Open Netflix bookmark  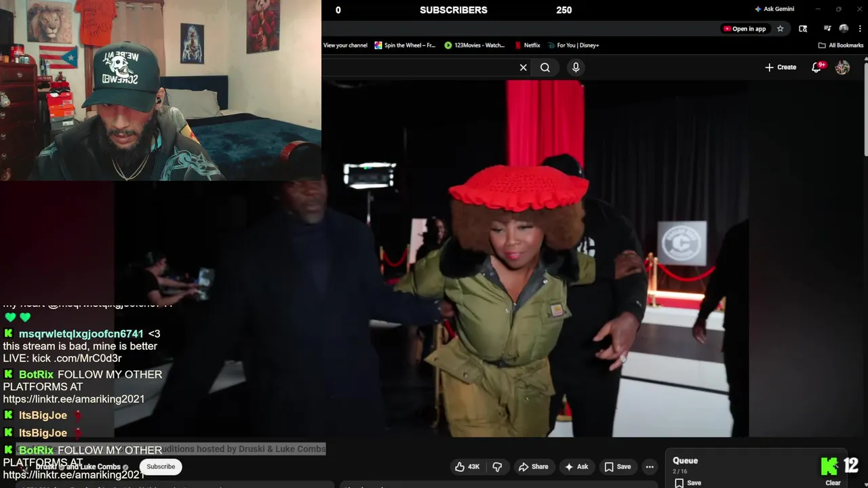[x=528, y=45]
